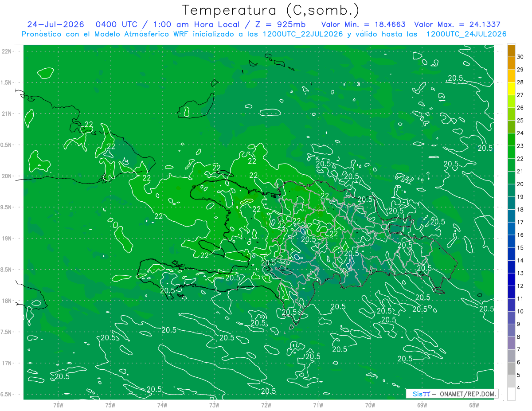The height and width of the screenshot is (411, 532).
Task: Click the 'Valor Max. = 24.1337' readout
Action: pos(458,25)
